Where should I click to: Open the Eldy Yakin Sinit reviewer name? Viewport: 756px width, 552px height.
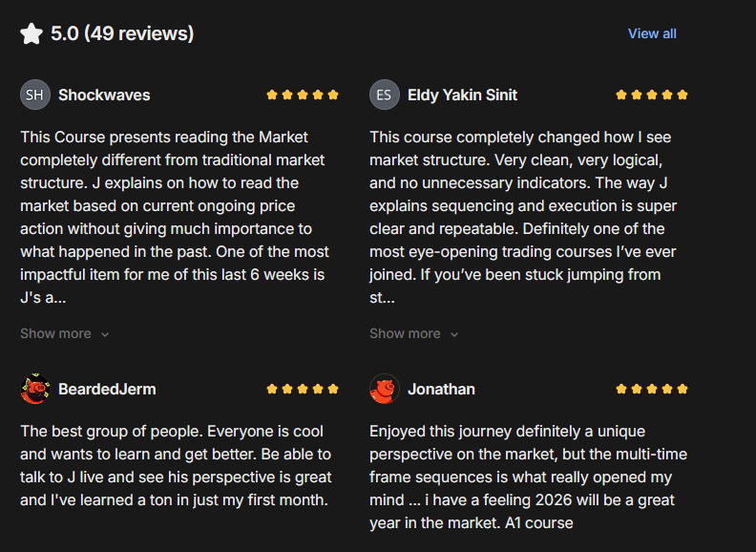[x=462, y=95]
